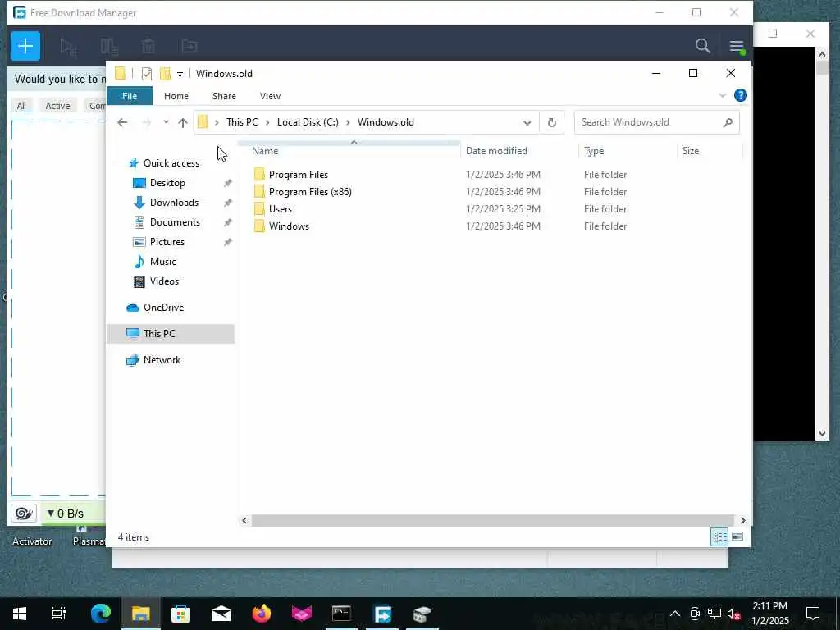
Task: Select the All filter tab in Download Manager
Action: (x=21, y=106)
